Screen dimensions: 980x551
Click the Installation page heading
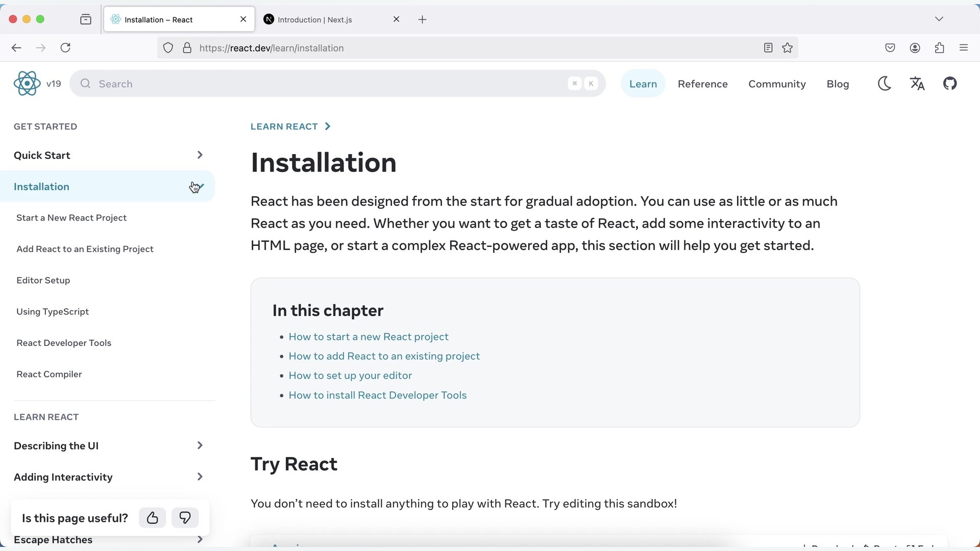point(324,163)
